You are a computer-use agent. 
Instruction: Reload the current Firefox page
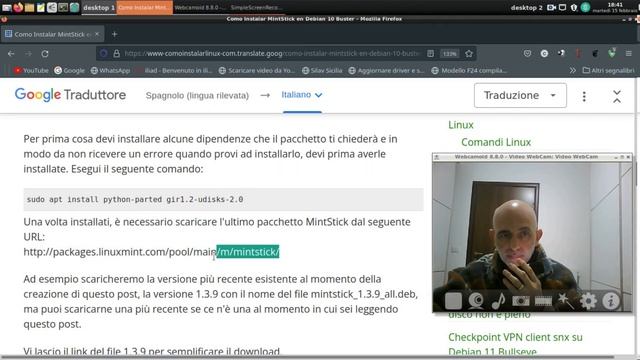pyautogui.click(x=45, y=53)
